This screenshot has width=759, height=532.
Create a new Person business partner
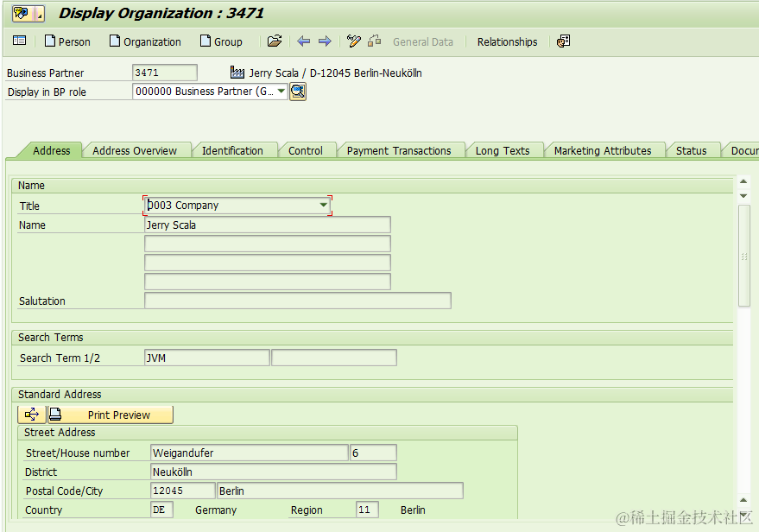click(67, 41)
